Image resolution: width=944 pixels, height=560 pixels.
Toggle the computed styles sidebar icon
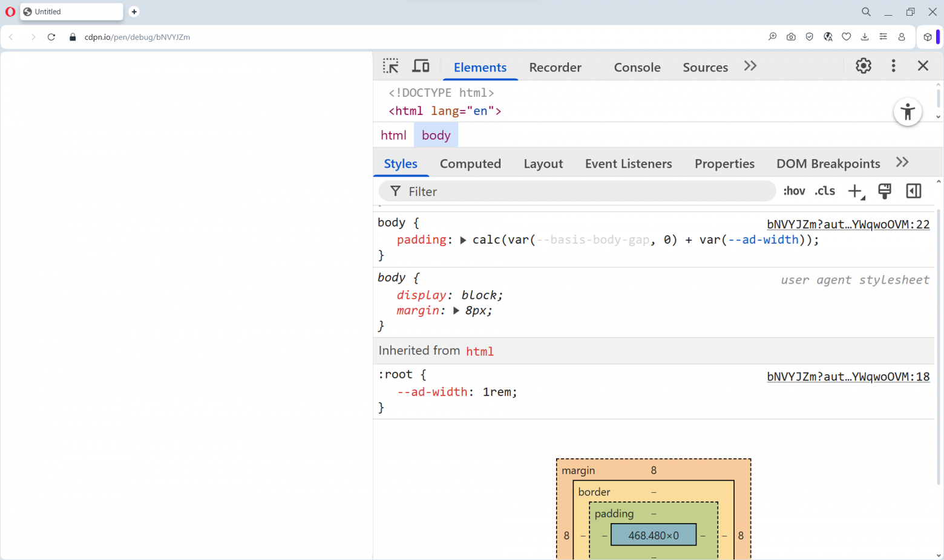click(x=913, y=191)
